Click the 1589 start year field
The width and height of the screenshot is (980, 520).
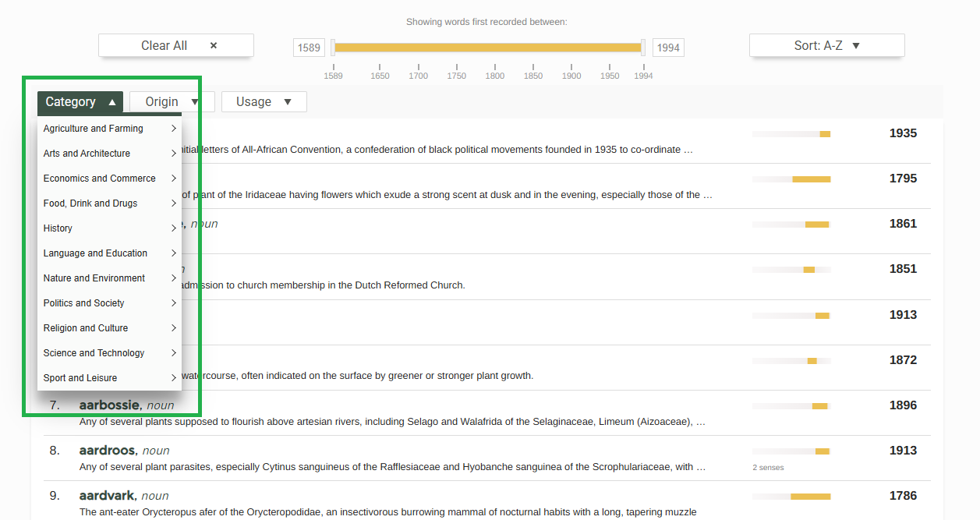pyautogui.click(x=309, y=48)
